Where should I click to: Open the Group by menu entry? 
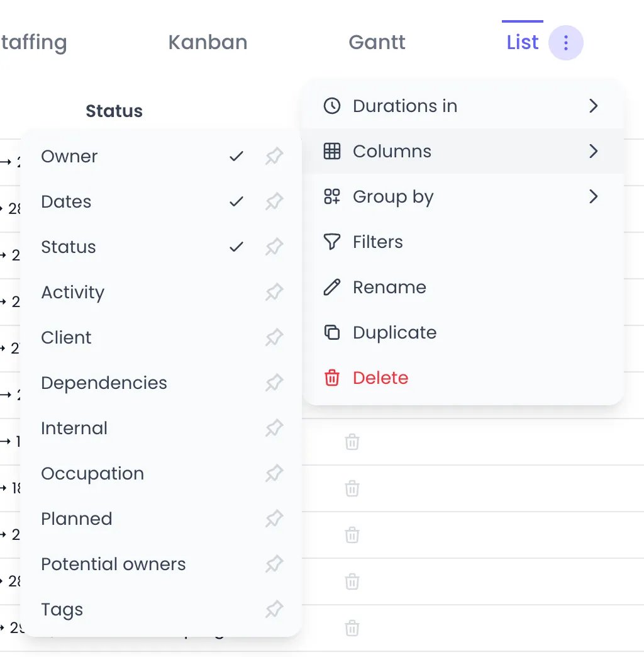coord(463,196)
